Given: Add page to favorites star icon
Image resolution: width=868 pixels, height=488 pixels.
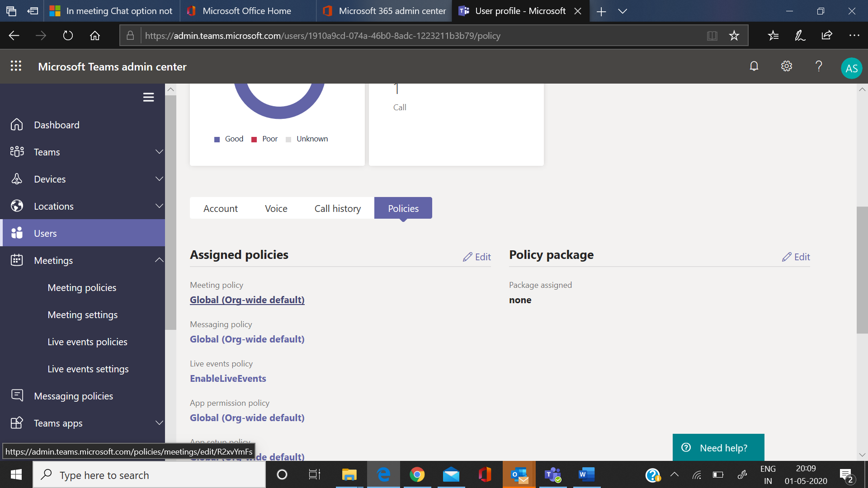Looking at the screenshot, I should [734, 35].
